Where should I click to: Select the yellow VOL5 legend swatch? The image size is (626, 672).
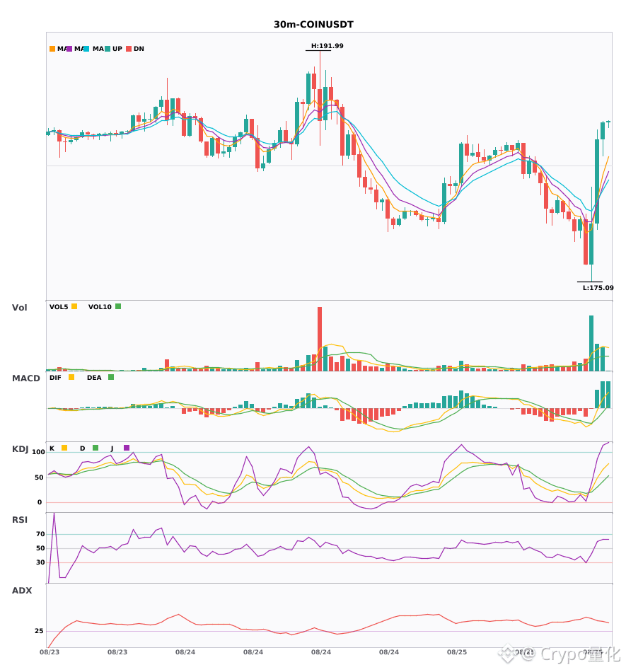click(74, 306)
